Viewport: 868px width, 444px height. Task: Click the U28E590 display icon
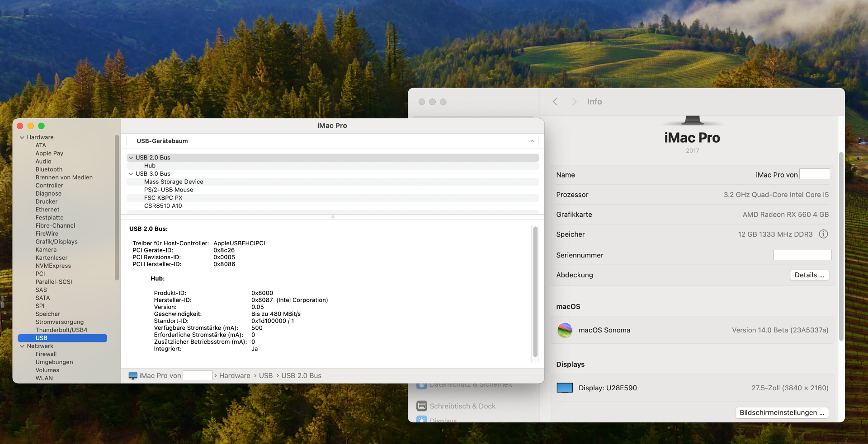(565, 388)
